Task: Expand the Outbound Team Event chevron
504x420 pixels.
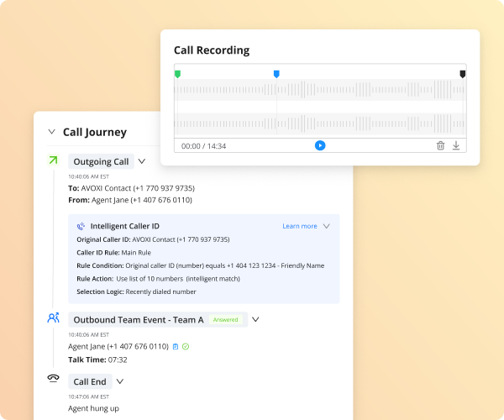Action: (x=255, y=319)
